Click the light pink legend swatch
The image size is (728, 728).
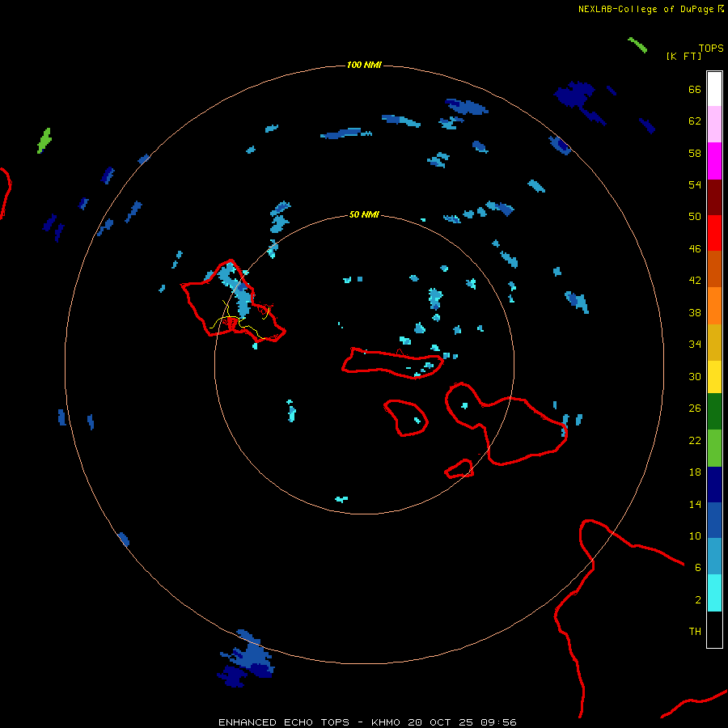714,125
